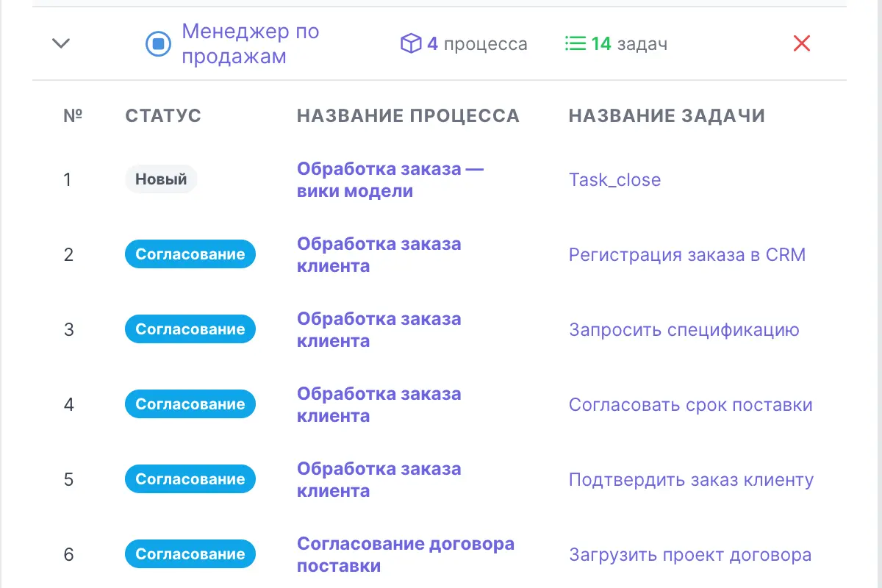The width and height of the screenshot is (882, 588).
Task: Click row number 1 cell
Action: [67, 180]
